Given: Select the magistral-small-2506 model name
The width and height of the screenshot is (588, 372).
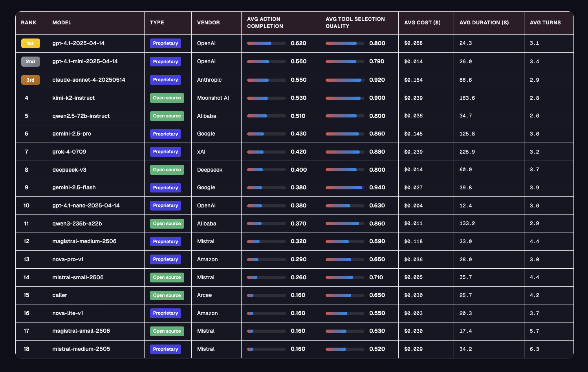Looking at the screenshot, I should pyautogui.click(x=81, y=331).
